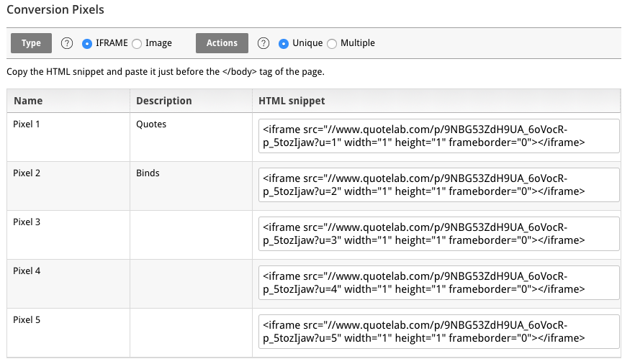This screenshot has width=635, height=364.
Task: Click the HTML snippet column header
Action: pos(436,101)
